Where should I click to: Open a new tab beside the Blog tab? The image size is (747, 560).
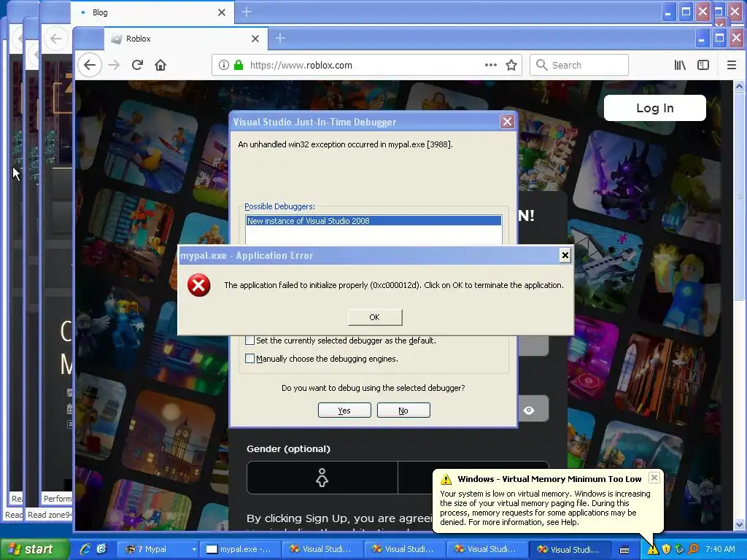pyautogui.click(x=247, y=12)
